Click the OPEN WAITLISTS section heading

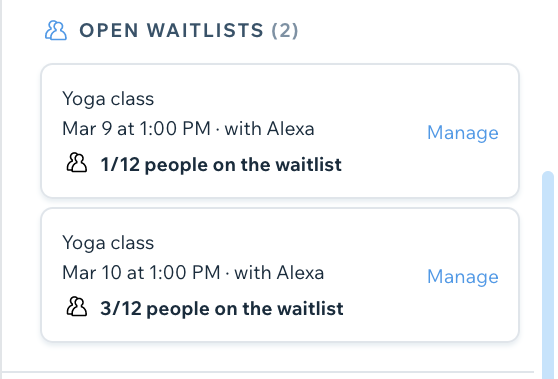click(x=171, y=30)
